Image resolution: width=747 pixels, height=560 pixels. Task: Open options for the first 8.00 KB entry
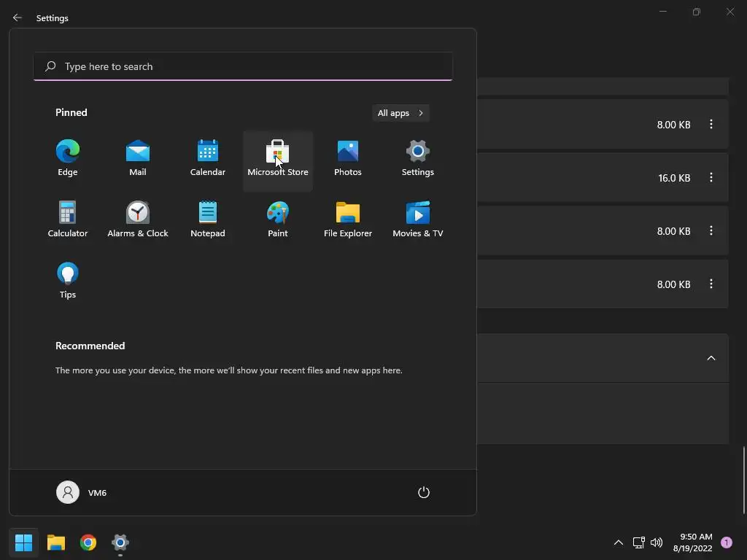point(711,124)
